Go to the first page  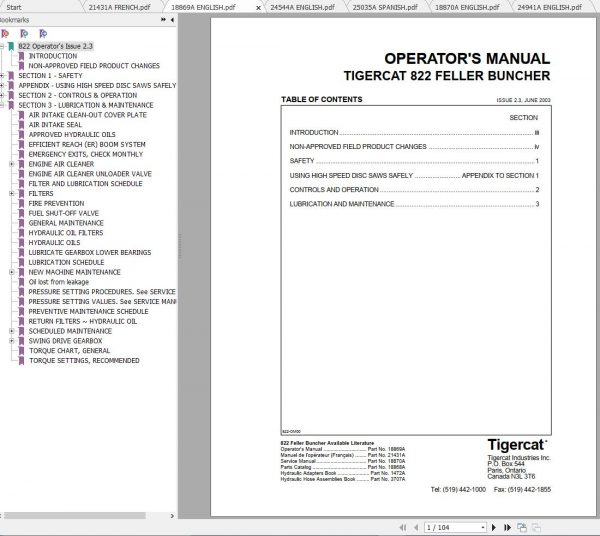coord(403,528)
